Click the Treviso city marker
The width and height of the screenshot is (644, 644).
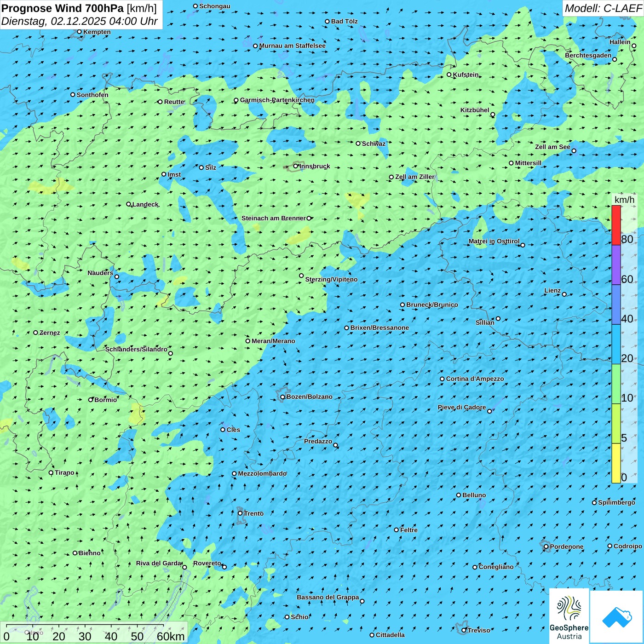(x=464, y=630)
